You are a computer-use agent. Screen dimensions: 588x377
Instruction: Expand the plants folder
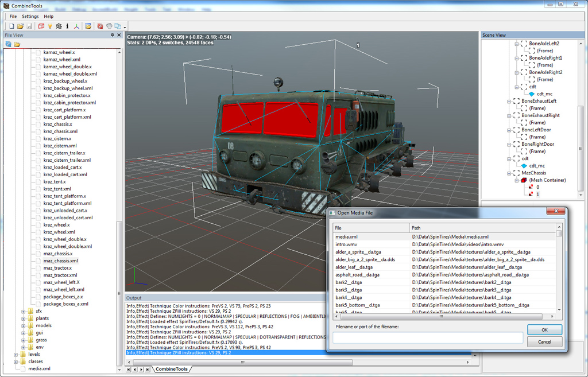tap(23, 318)
